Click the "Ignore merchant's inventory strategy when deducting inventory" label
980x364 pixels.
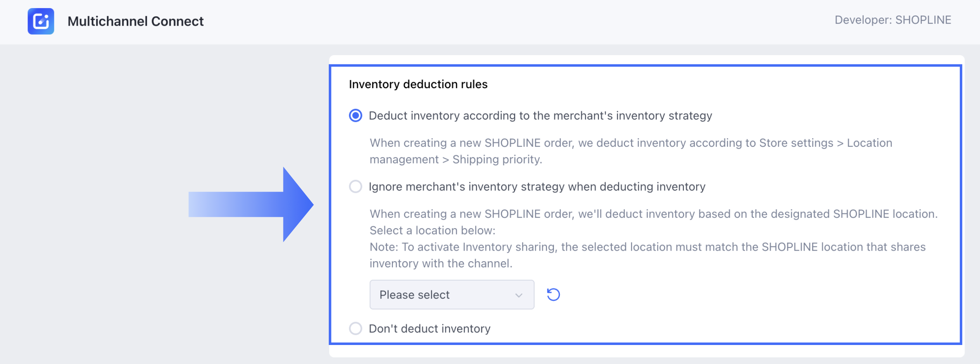[x=537, y=187]
